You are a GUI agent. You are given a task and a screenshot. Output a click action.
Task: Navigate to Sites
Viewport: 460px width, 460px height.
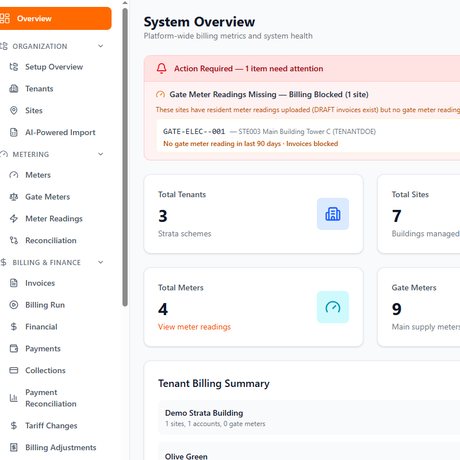point(34,110)
